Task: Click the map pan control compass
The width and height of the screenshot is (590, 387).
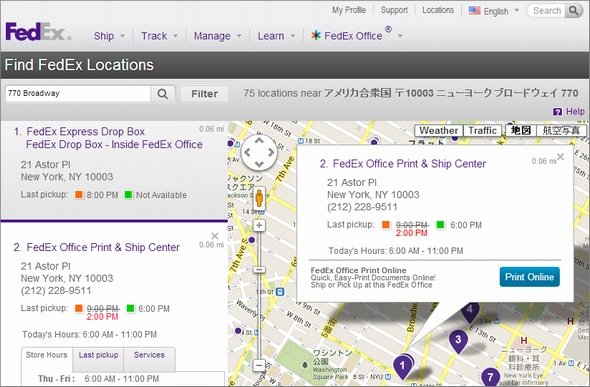Action: click(259, 152)
